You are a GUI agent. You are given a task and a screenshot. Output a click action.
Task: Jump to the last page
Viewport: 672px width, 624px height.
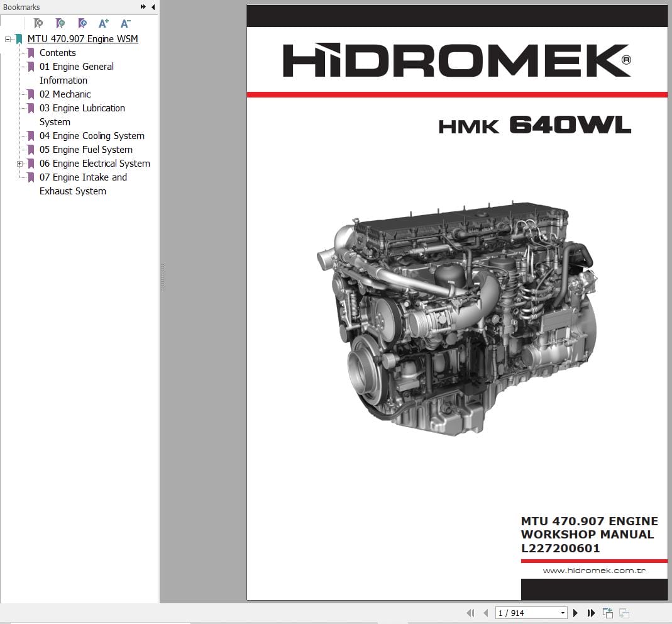pyautogui.click(x=591, y=613)
